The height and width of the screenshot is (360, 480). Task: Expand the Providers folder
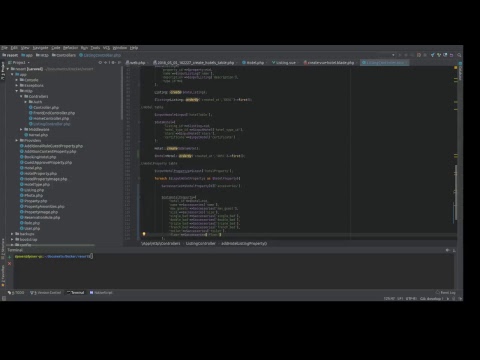[17, 140]
